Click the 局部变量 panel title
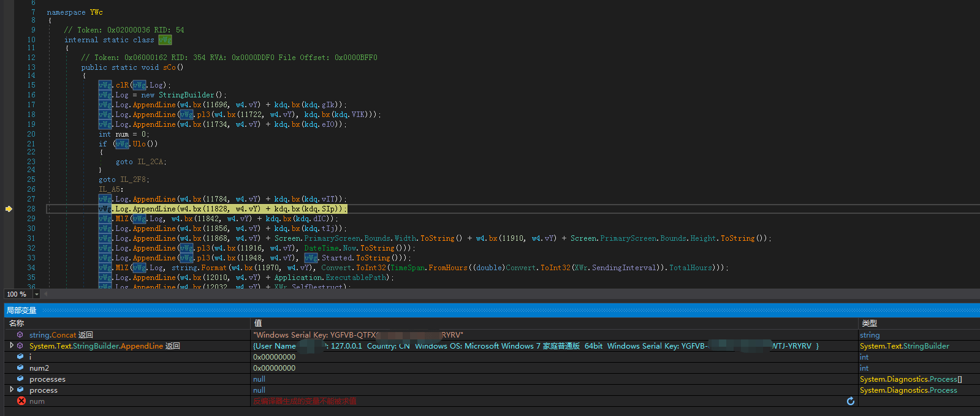The image size is (980, 416). 21,311
